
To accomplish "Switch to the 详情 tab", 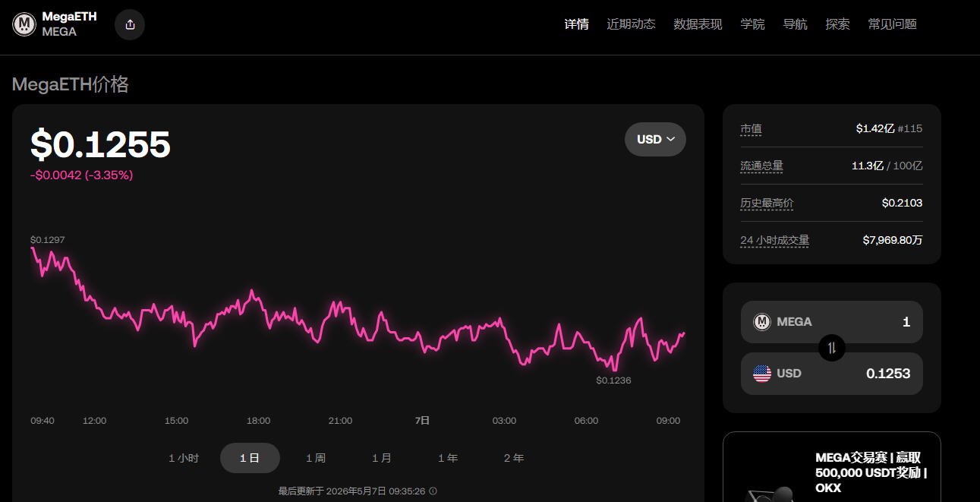I will point(576,24).
